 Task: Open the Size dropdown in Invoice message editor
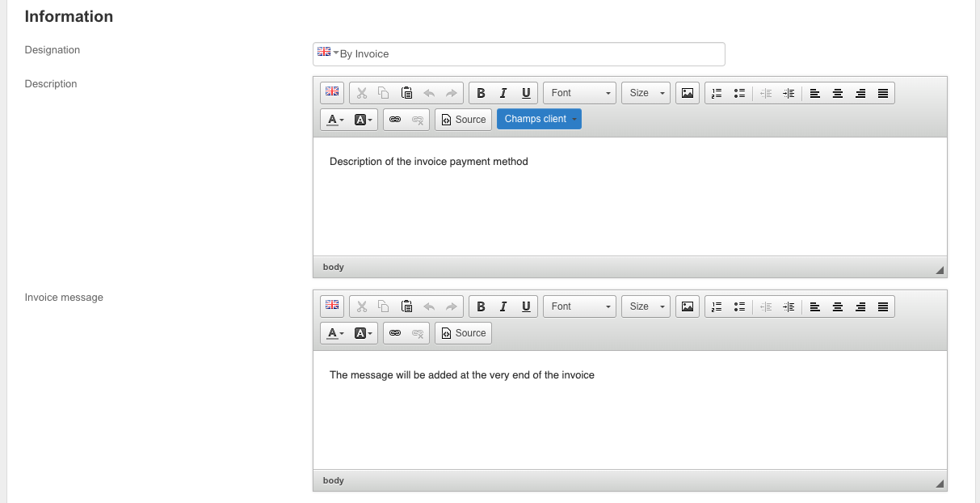646,306
